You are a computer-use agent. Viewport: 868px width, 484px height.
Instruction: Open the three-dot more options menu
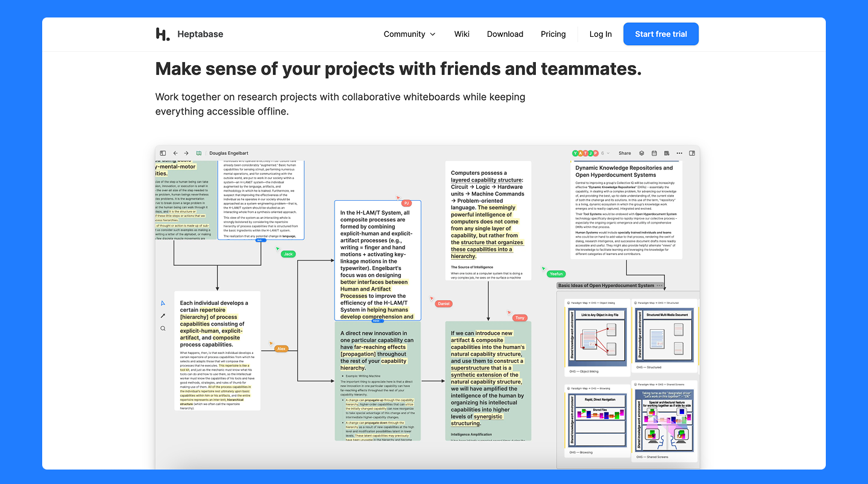click(x=679, y=153)
